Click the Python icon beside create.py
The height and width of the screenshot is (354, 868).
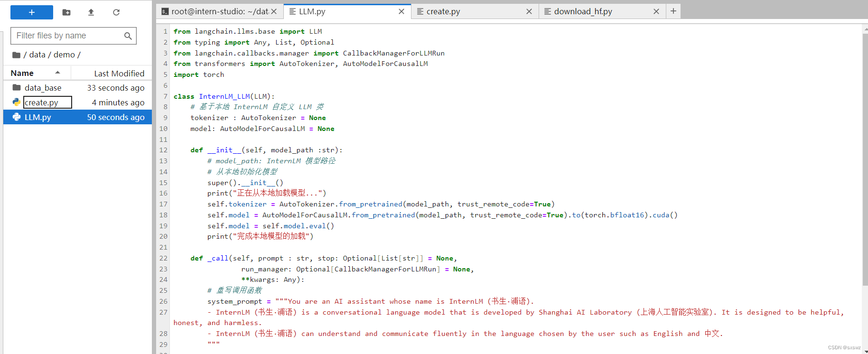pos(17,102)
